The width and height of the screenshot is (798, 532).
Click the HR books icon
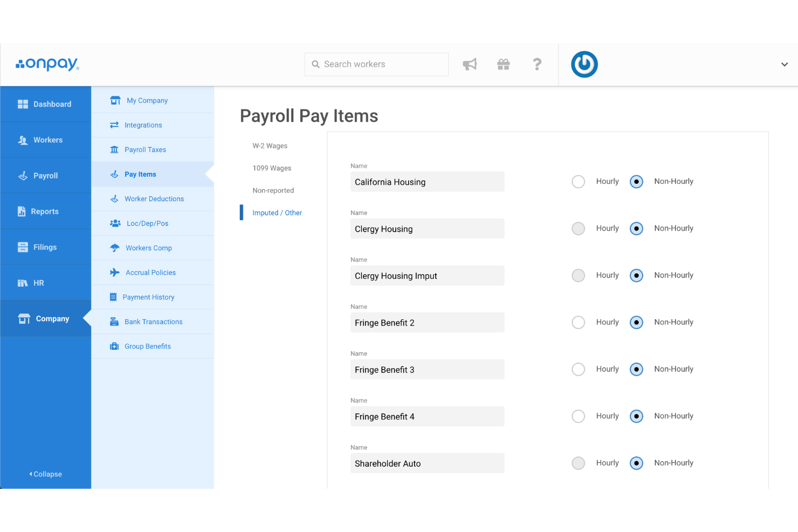[x=23, y=283]
